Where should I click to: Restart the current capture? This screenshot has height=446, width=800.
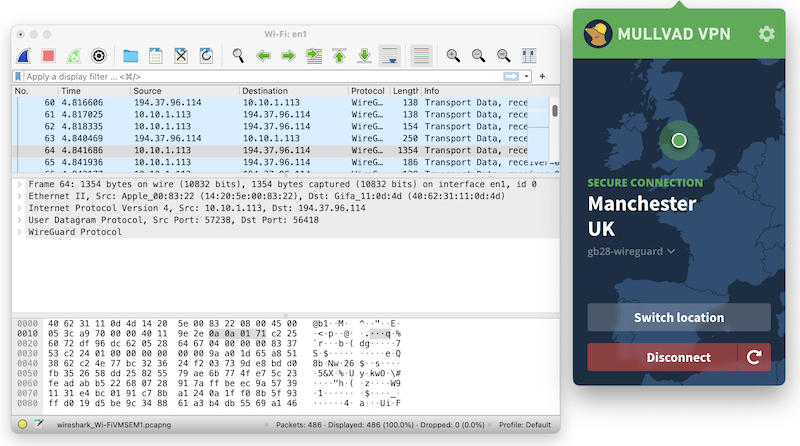point(73,56)
